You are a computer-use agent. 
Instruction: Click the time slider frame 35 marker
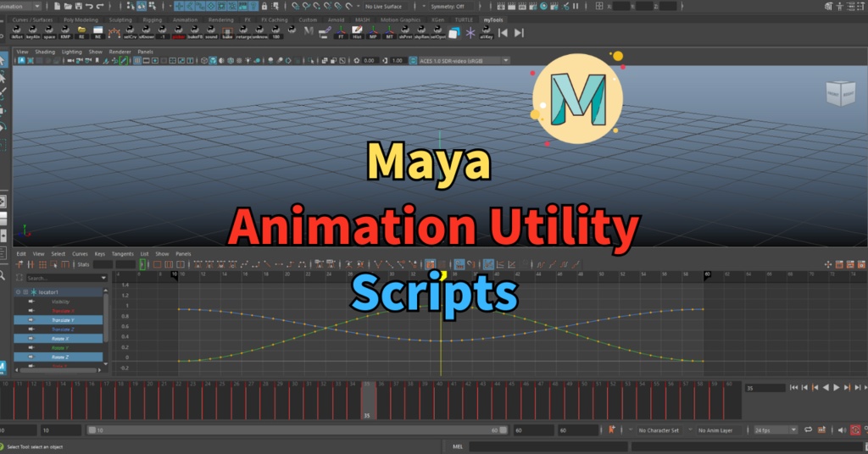[368, 401]
